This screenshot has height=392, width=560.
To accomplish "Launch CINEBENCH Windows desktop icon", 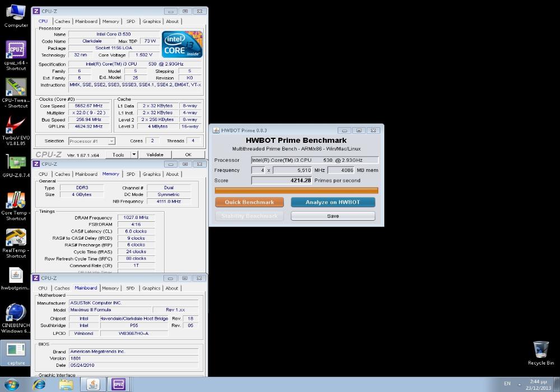I will click(x=16, y=318).
